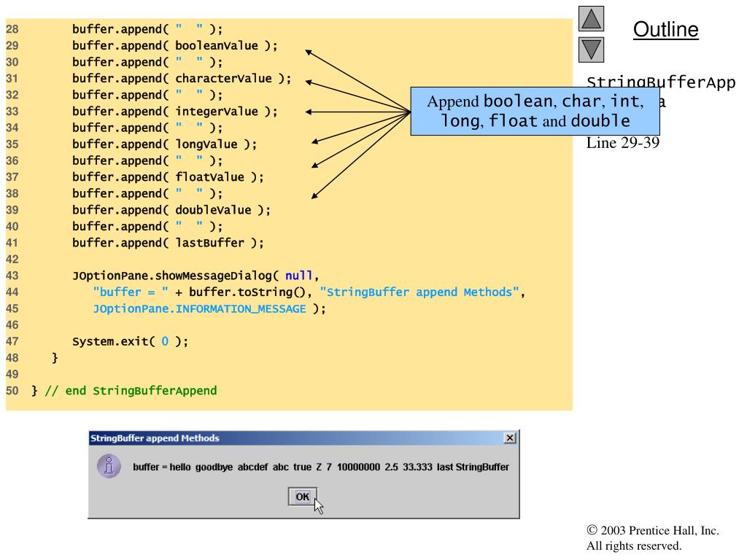Select the lastBuffer append line 41

coord(168,243)
